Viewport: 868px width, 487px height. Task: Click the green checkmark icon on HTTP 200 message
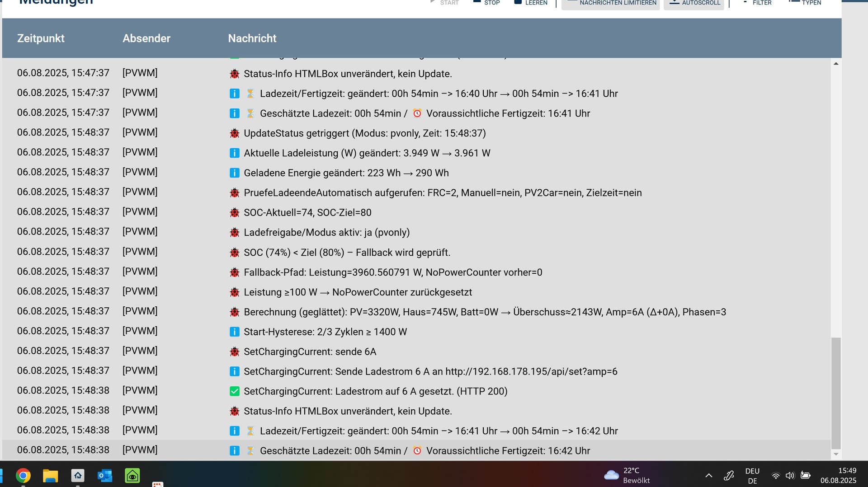(x=234, y=391)
